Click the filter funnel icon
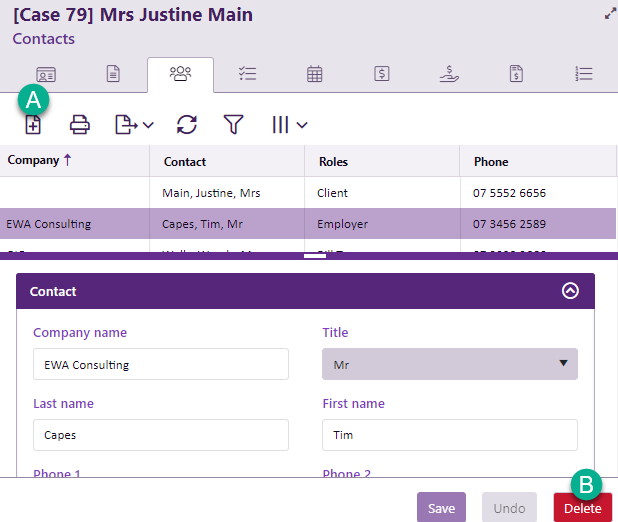618x522 pixels. tap(233, 125)
